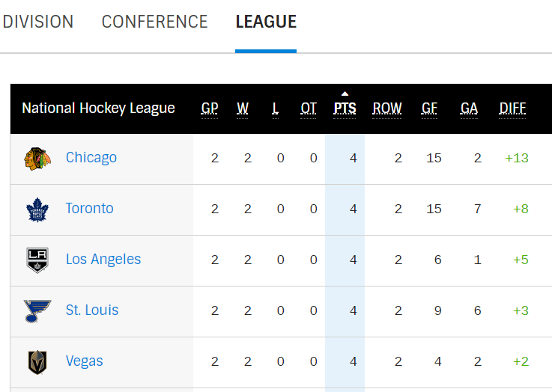Sort standings by GP column header
Image resolution: width=552 pixels, height=392 pixels.
click(x=210, y=108)
